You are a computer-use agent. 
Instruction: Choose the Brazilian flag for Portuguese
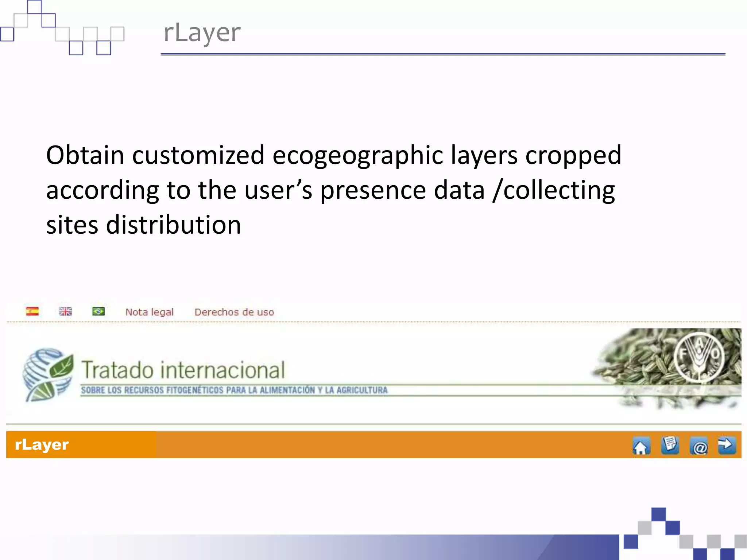[x=98, y=311]
